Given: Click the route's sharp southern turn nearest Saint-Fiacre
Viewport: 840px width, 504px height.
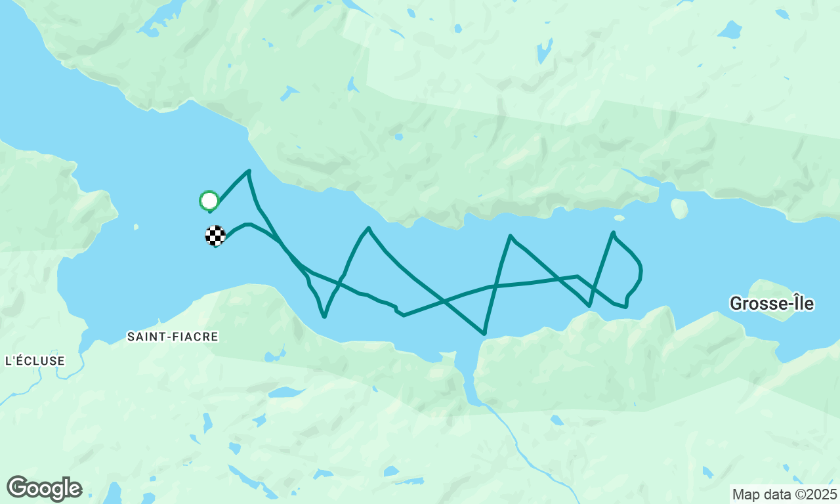Looking at the screenshot, I should (x=324, y=316).
